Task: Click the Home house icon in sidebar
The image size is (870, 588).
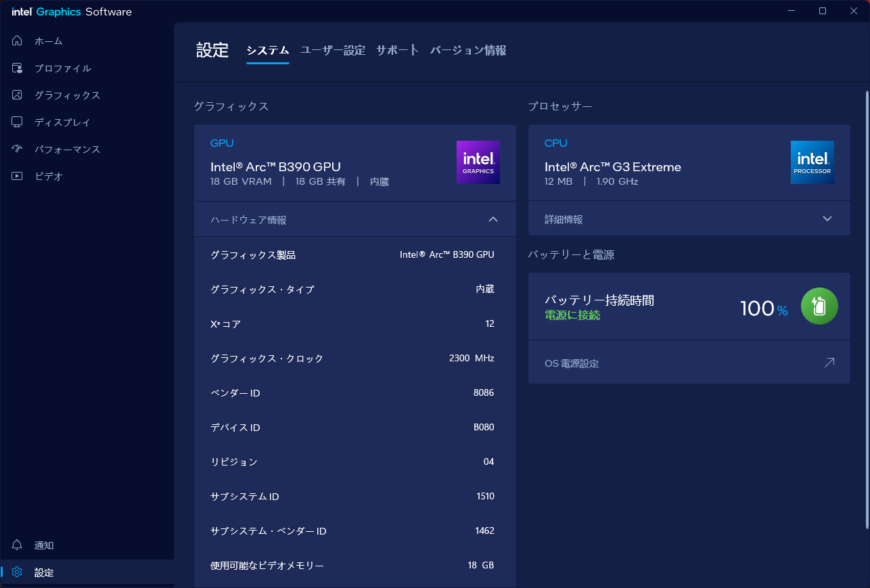Action: (18, 41)
